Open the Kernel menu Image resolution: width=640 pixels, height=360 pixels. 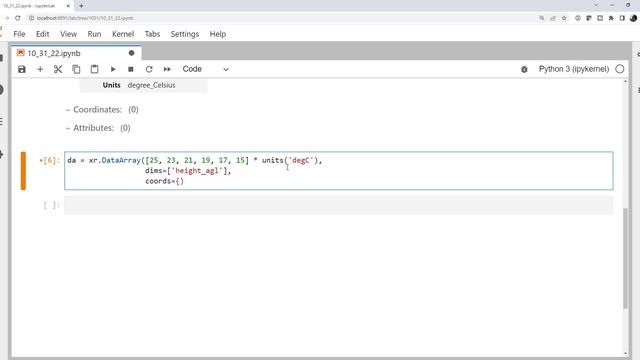[x=123, y=34]
